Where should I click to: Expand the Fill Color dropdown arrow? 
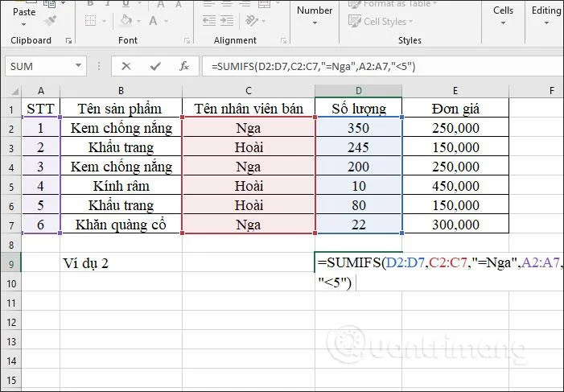(x=139, y=21)
